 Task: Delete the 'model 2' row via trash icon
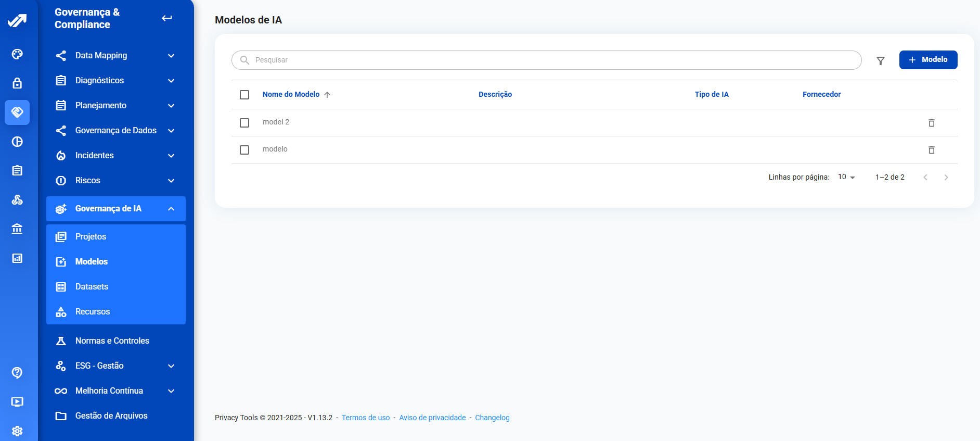point(931,123)
